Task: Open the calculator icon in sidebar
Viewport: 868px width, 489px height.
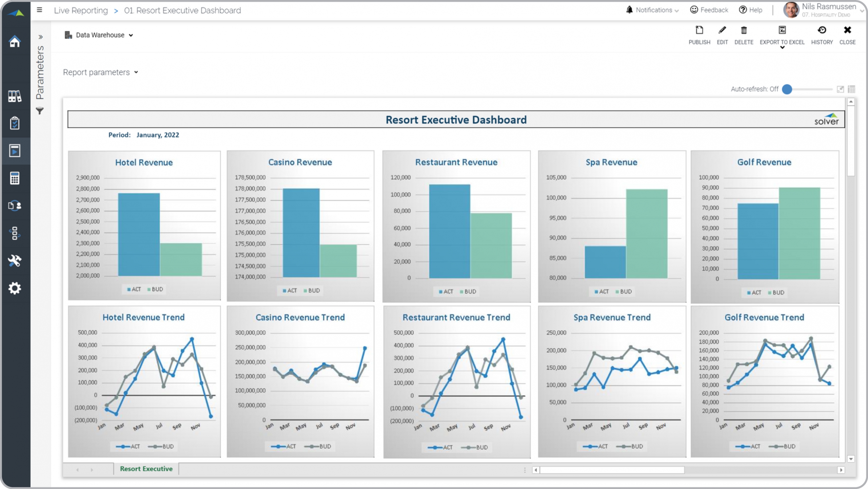Action: click(x=15, y=178)
